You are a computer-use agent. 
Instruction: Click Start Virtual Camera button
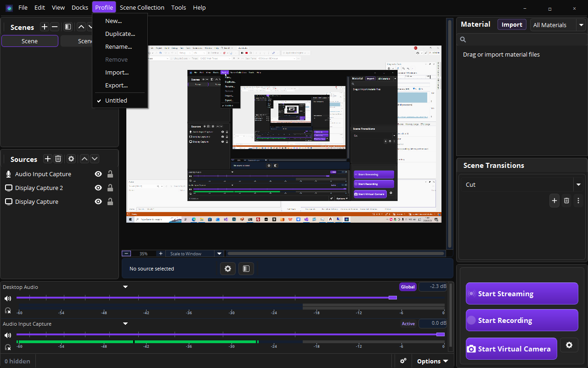[x=511, y=349]
